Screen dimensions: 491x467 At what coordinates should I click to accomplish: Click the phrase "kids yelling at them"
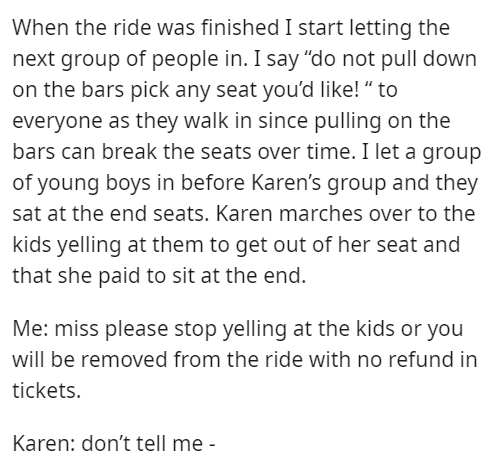click(108, 245)
